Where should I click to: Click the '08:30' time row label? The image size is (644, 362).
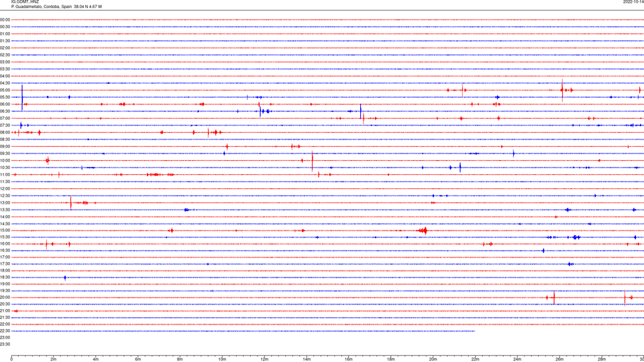click(5, 139)
